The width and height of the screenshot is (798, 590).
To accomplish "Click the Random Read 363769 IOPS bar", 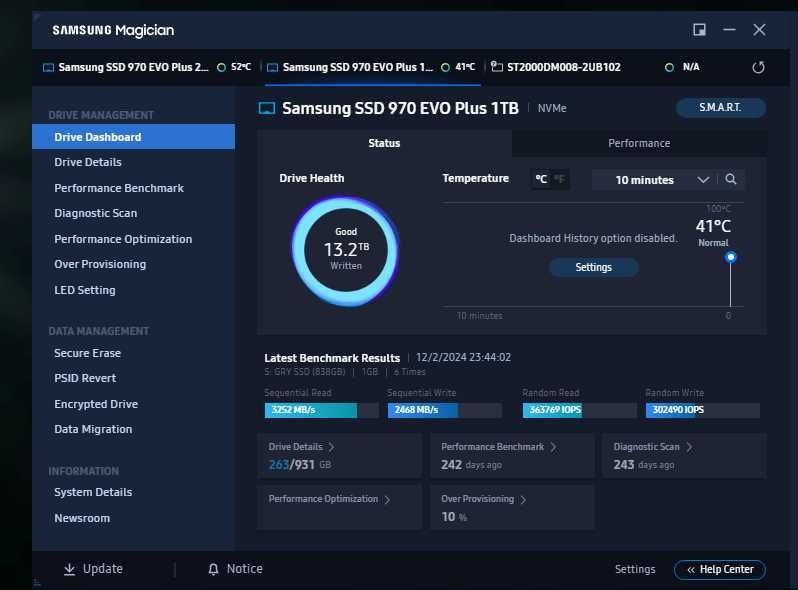I will tap(580, 410).
